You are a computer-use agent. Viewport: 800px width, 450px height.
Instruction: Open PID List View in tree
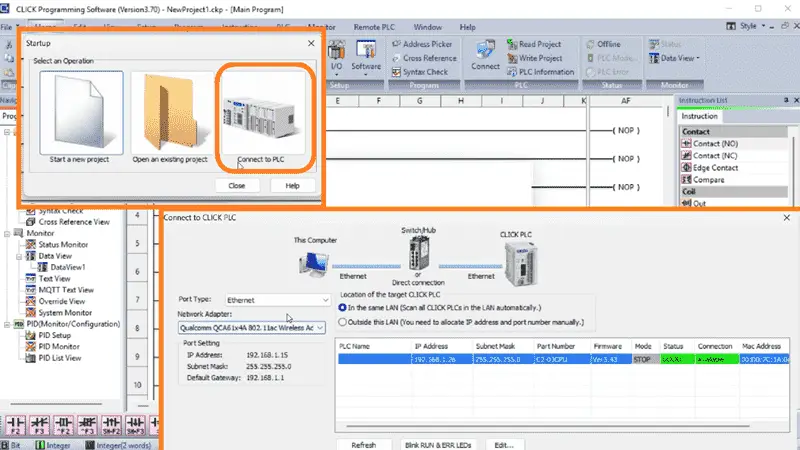tap(53, 358)
